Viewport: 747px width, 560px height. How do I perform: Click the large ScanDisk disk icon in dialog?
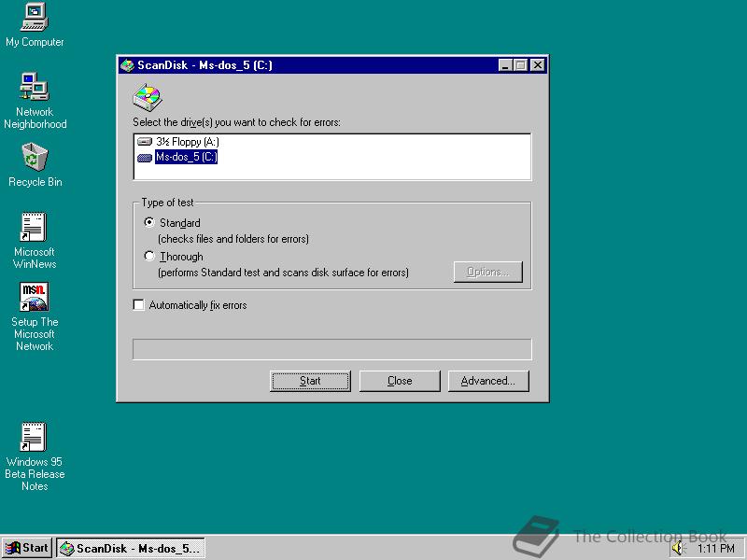tap(148, 98)
